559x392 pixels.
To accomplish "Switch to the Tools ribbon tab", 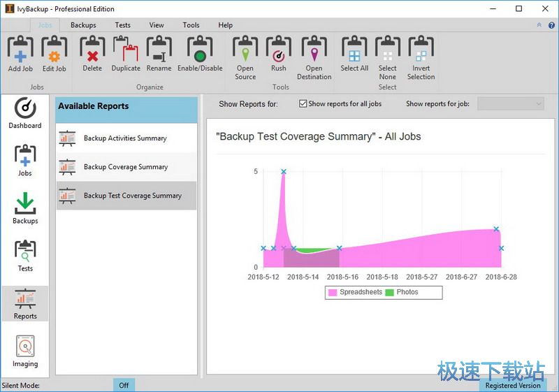I will (x=191, y=25).
